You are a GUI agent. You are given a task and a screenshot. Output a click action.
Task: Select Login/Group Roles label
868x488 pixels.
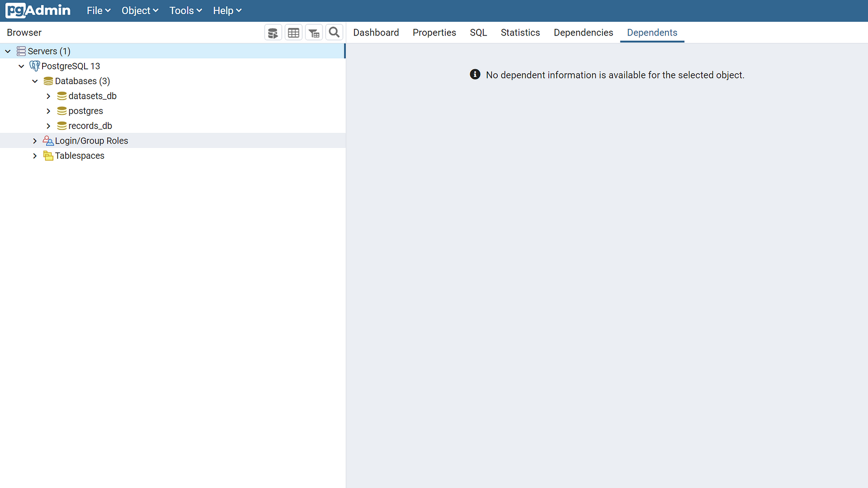click(x=92, y=141)
